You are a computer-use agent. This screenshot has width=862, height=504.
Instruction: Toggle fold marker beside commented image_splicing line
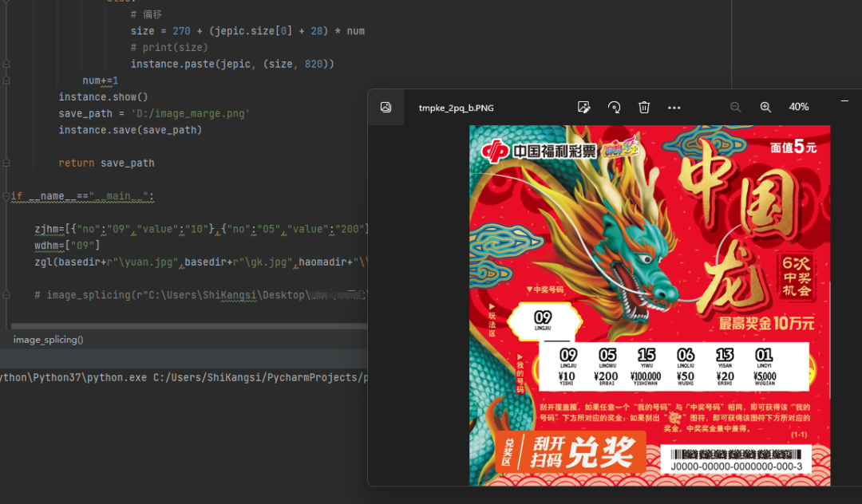pyautogui.click(x=6, y=295)
